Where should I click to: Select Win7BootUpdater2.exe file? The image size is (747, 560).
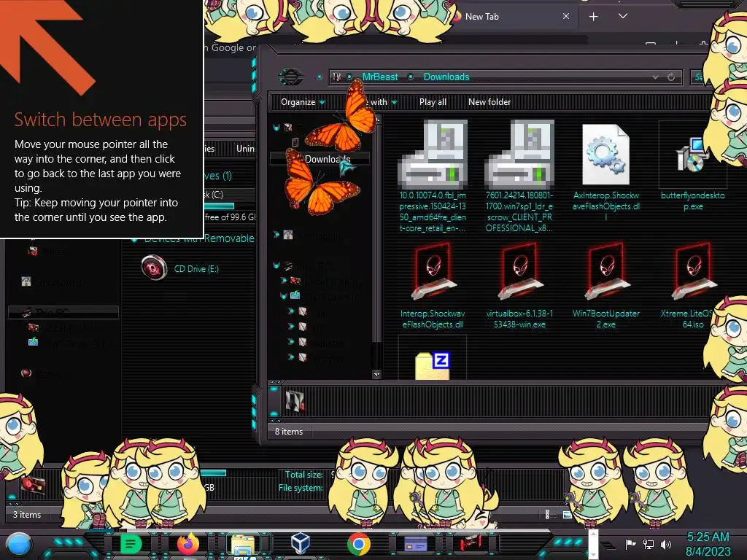[x=606, y=286]
